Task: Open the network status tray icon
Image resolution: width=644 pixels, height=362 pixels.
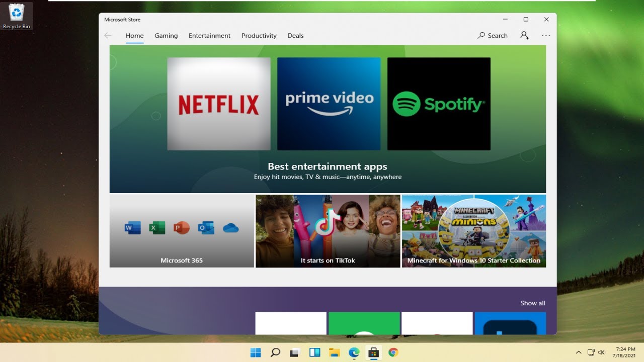Action: (591, 352)
